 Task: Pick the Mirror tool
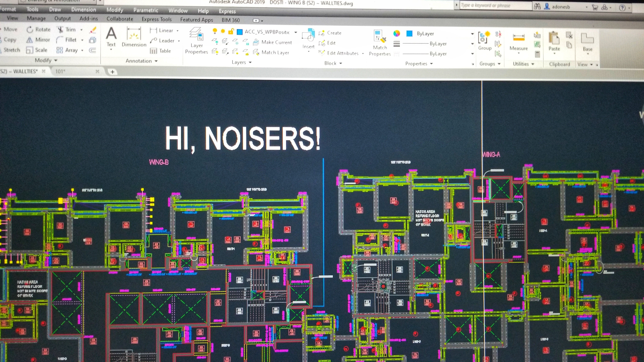click(x=38, y=40)
